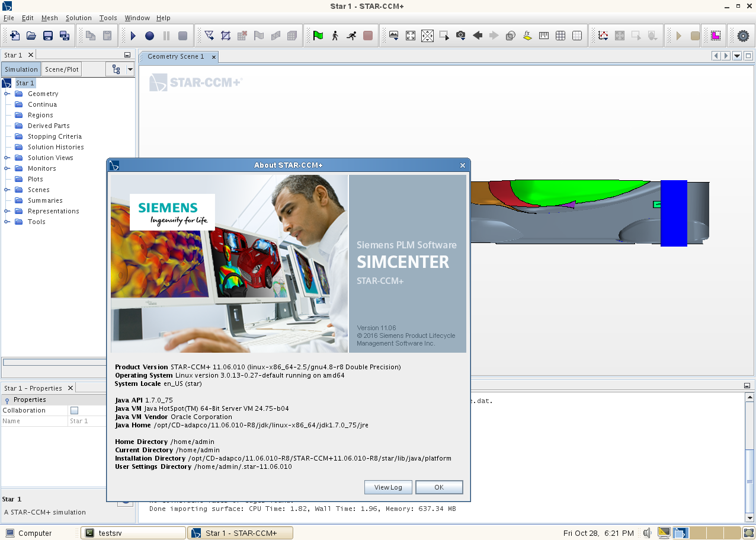Select the Derived Parts folder
This screenshot has height=540, width=756.
[x=49, y=126]
